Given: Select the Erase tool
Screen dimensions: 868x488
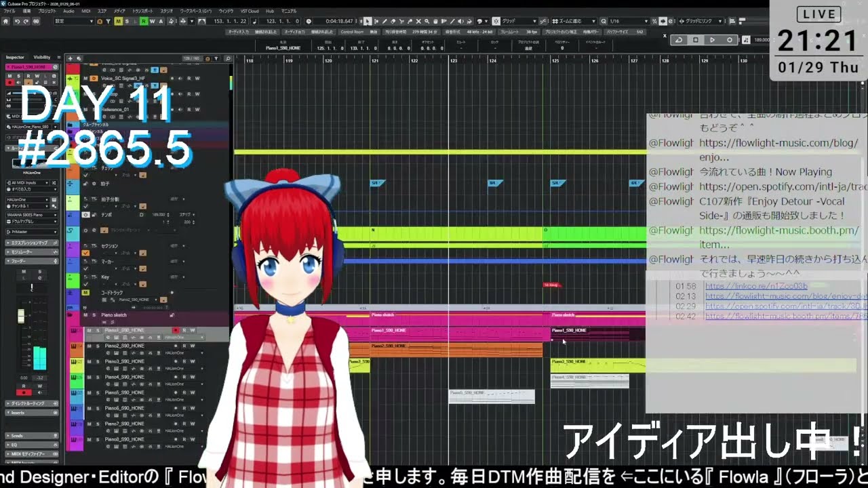Looking at the screenshot, I should tap(393, 21).
